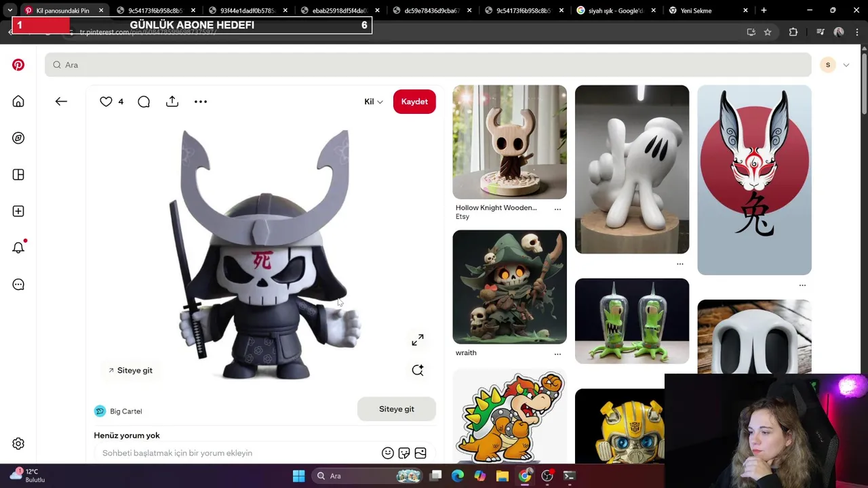The image size is (868, 488).
Task: Click comment input field
Action: click(x=237, y=453)
